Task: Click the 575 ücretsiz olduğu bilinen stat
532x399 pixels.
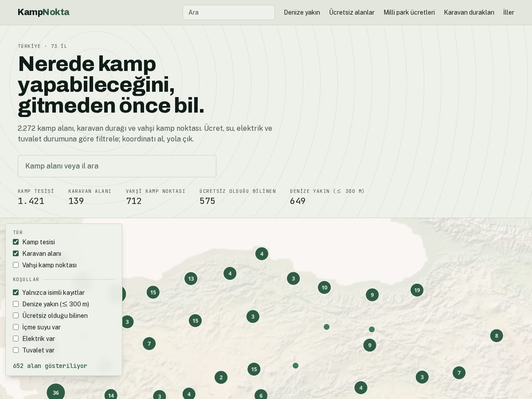Action: pos(238,197)
